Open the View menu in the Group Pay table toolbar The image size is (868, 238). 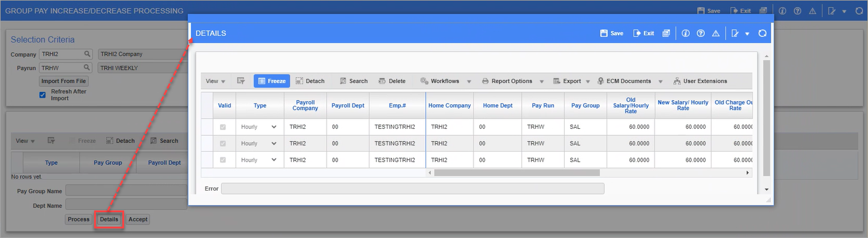25,141
